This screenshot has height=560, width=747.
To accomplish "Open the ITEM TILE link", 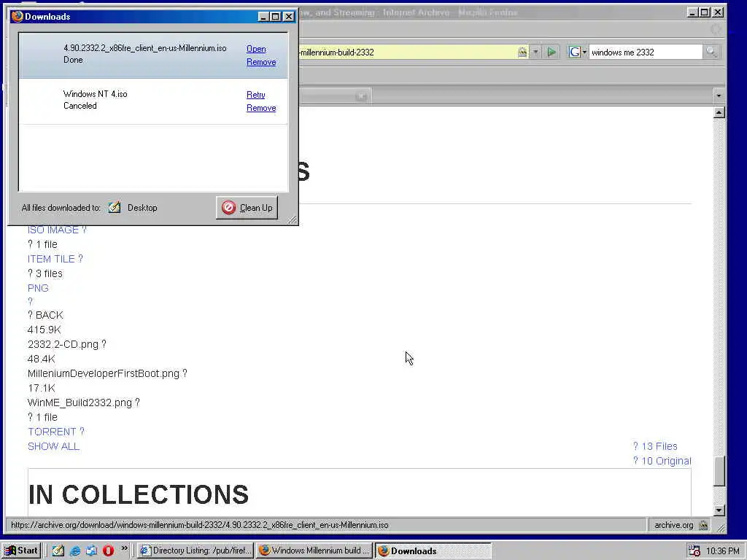I will point(55,259).
